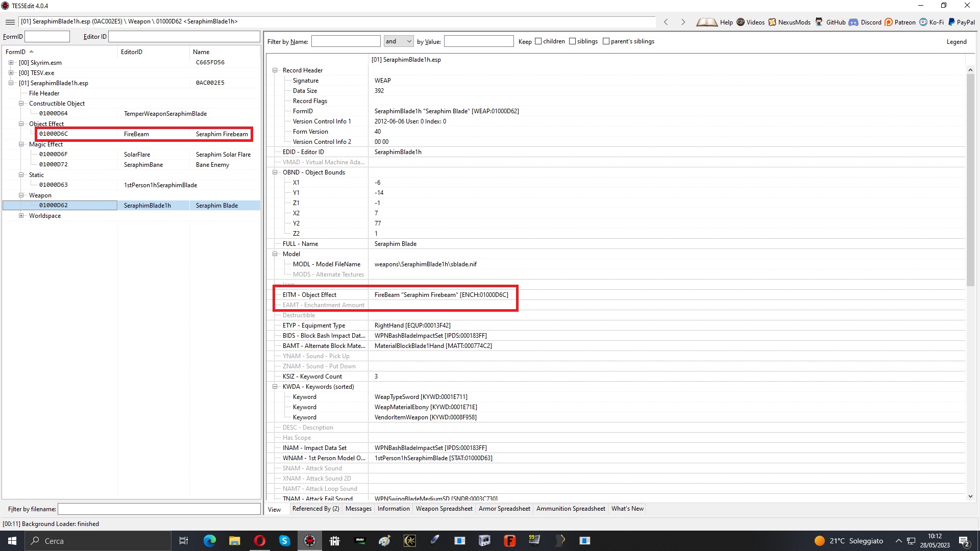Open File Explorer from taskbar
The image size is (980, 551).
click(x=234, y=541)
